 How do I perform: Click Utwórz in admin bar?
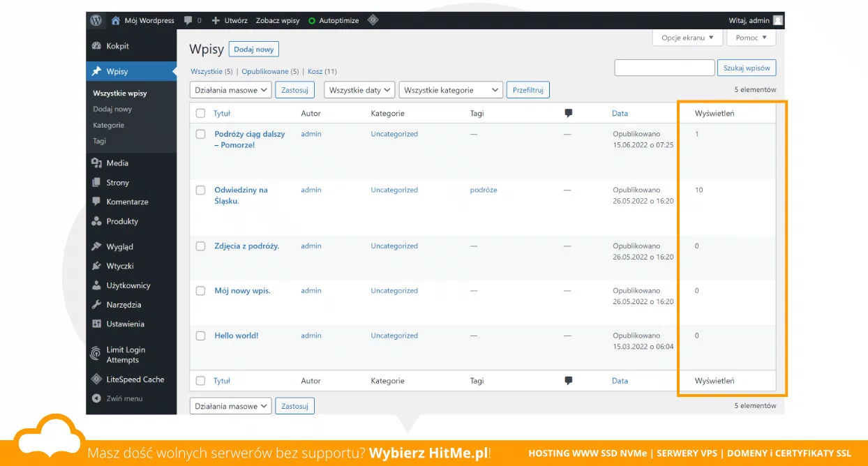[x=236, y=20]
